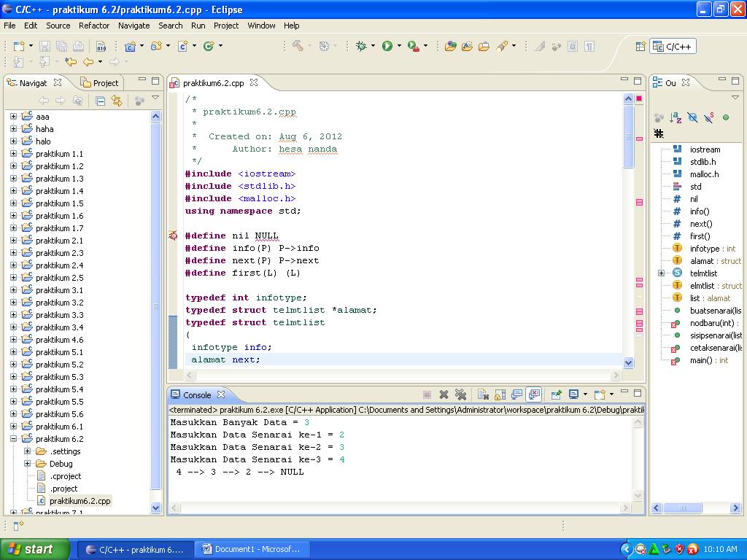This screenshot has width=747, height=560.
Task: Toggle Scroll Lock in Console toolbar
Action: tap(500, 394)
